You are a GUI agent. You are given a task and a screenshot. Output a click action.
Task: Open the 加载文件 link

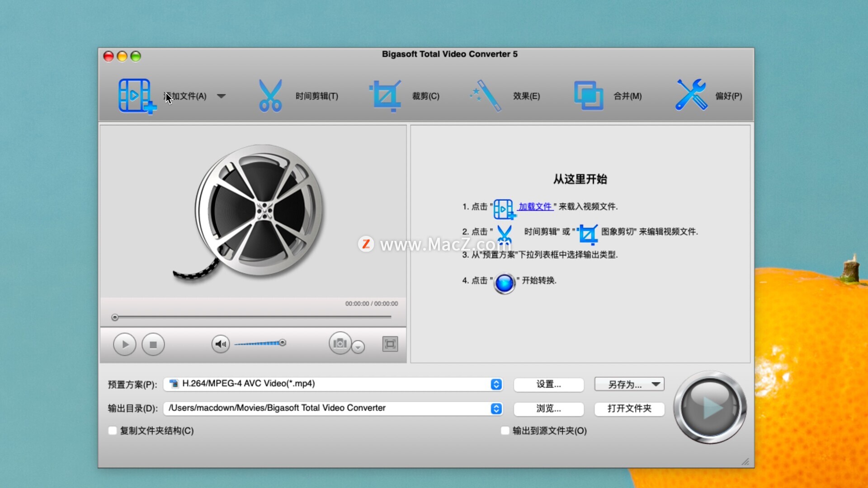coord(535,206)
